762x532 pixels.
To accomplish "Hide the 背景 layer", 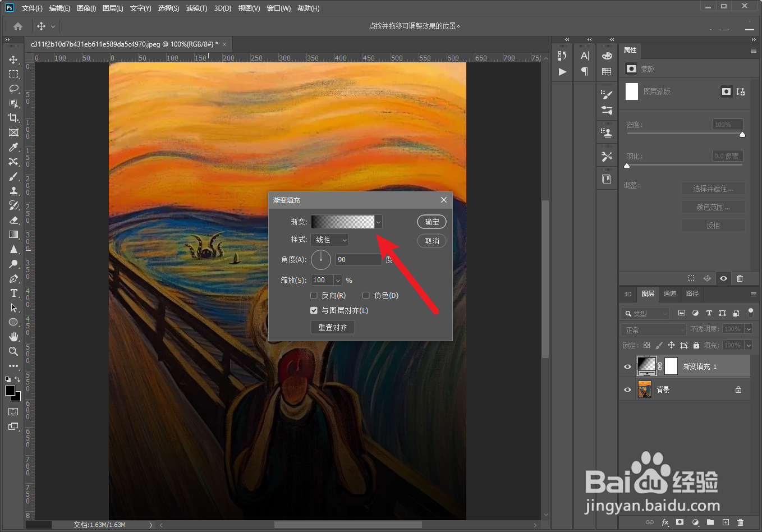I will click(x=627, y=389).
